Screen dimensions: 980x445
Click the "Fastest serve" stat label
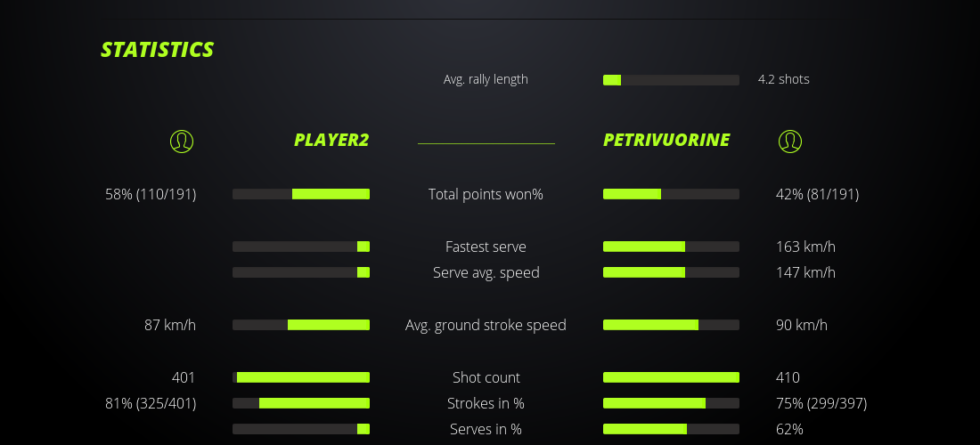click(x=486, y=247)
